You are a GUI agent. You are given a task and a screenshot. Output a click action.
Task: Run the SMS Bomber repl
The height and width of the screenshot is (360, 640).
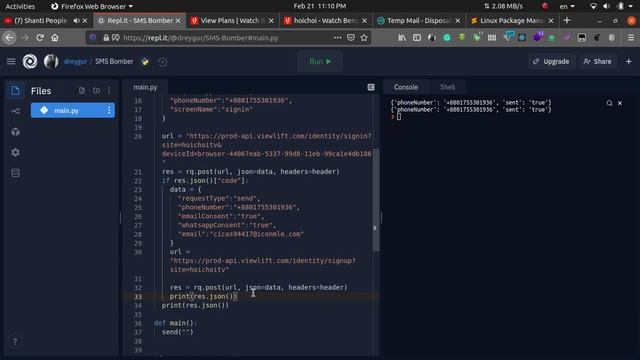(x=320, y=62)
